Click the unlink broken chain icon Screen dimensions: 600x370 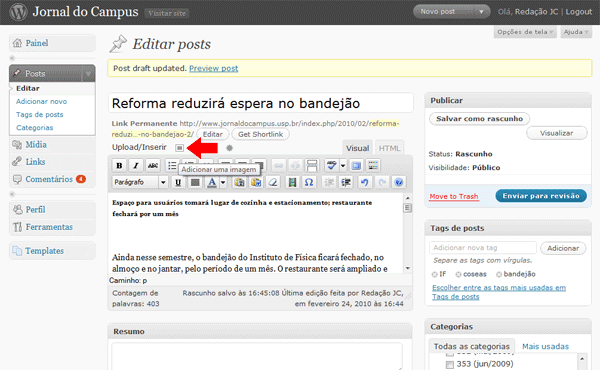295,166
